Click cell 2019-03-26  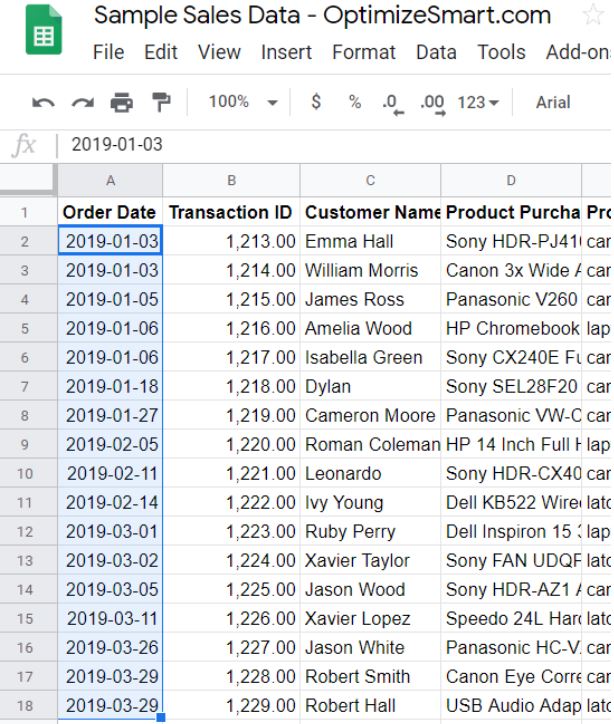pyautogui.click(x=110, y=647)
